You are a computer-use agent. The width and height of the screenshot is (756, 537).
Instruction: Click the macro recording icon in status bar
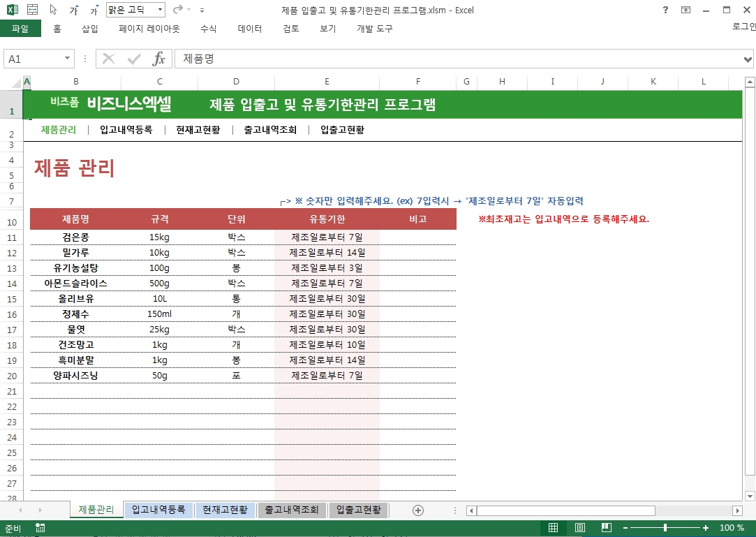click(x=40, y=528)
